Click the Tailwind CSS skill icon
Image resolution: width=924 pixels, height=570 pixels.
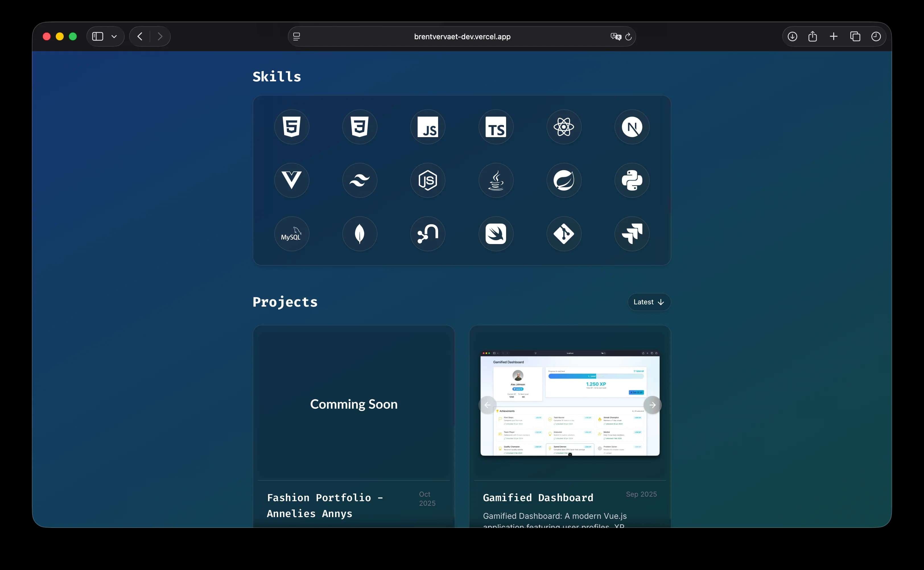[x=360, y=180]
